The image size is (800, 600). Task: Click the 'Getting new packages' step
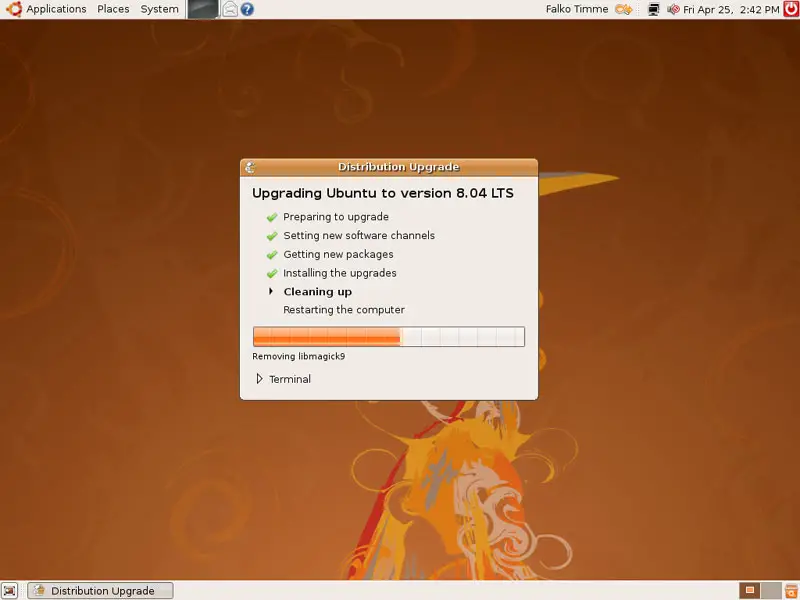point(338,254)
